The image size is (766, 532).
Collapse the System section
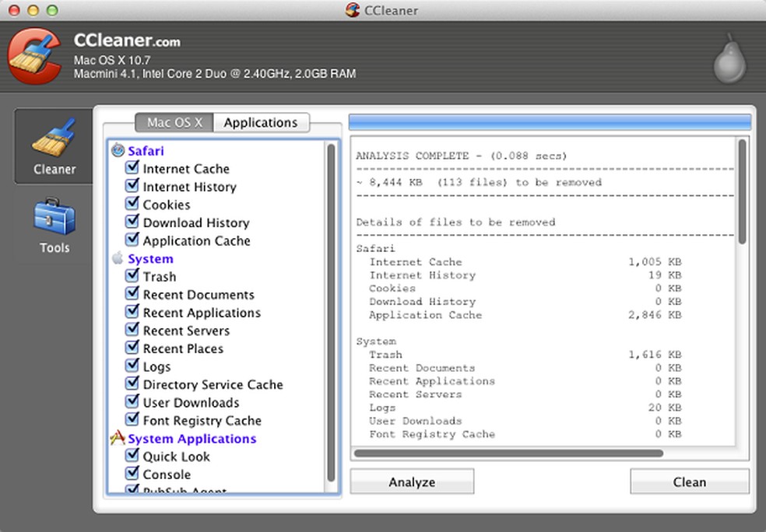tap(150, 258)
